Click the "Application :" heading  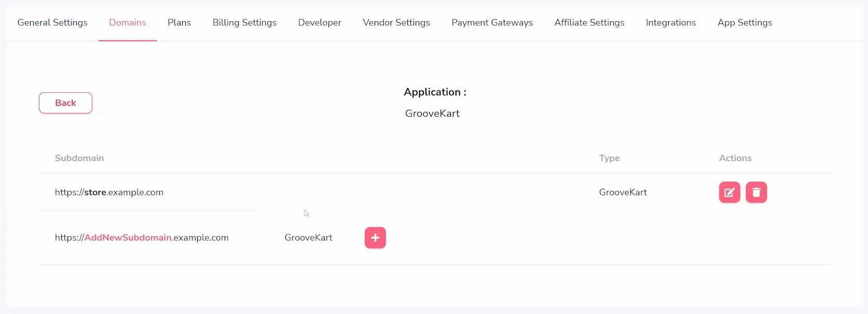pyautogui.click(x=435, y=92)
